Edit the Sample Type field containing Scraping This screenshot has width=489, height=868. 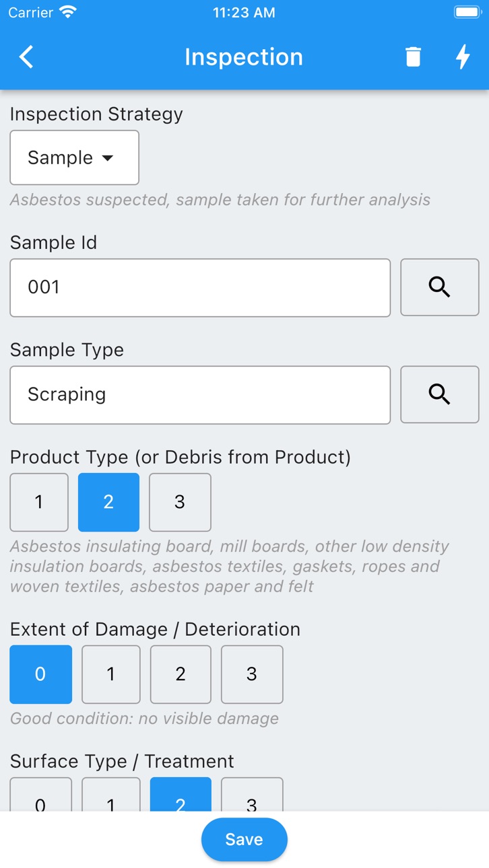point(200,395)
